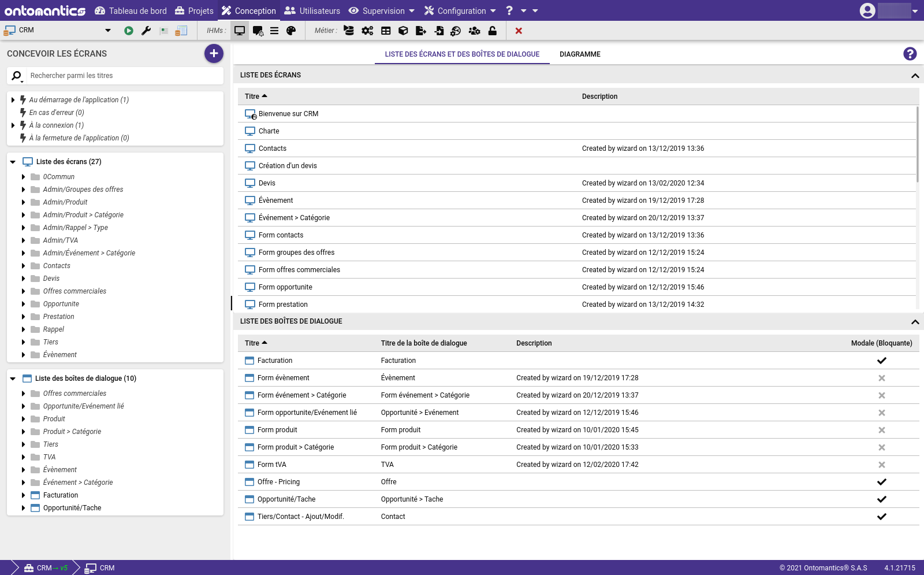Toggle modal cross for Form tVA
This screenshot has height=575, width=924.
(881, 465)
